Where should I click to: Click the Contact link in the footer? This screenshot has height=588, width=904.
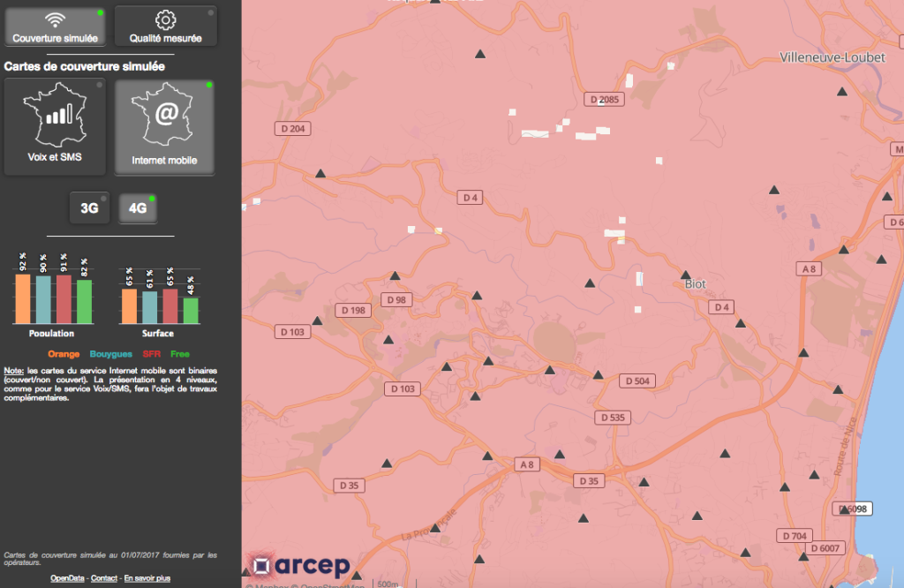click(x=104, y=578)
